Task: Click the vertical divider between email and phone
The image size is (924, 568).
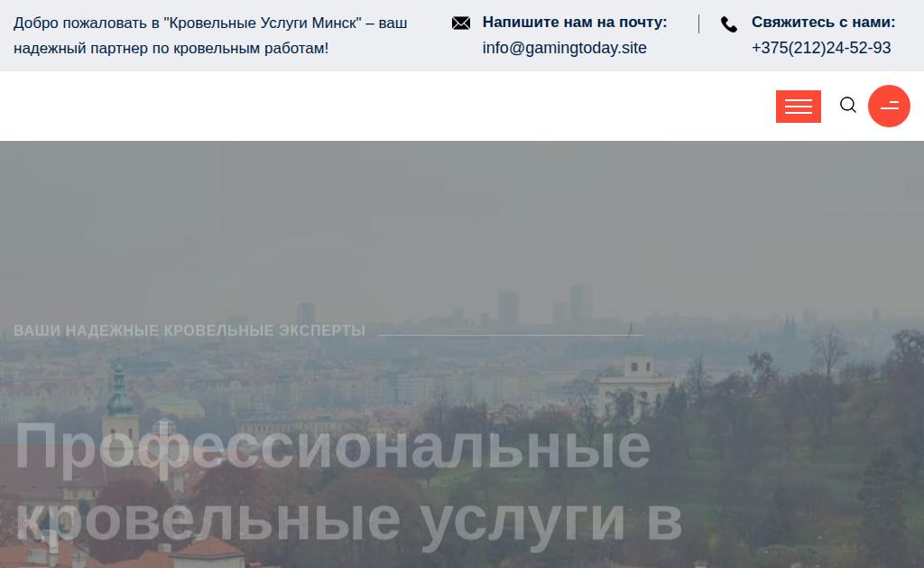Action: coord(699,24)
